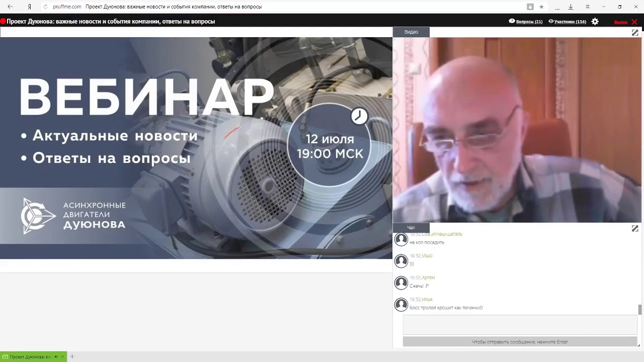The height and width of the screenshot is (362, 644).
Task: Open the lock protection icon in address bar
Action: tap(530, 7)
